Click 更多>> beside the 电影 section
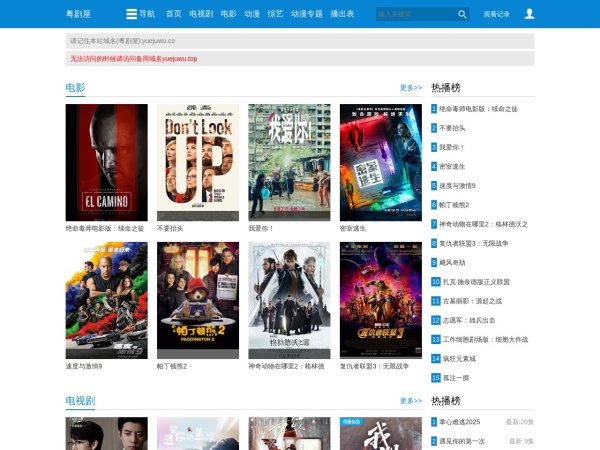 click(411, 88)
